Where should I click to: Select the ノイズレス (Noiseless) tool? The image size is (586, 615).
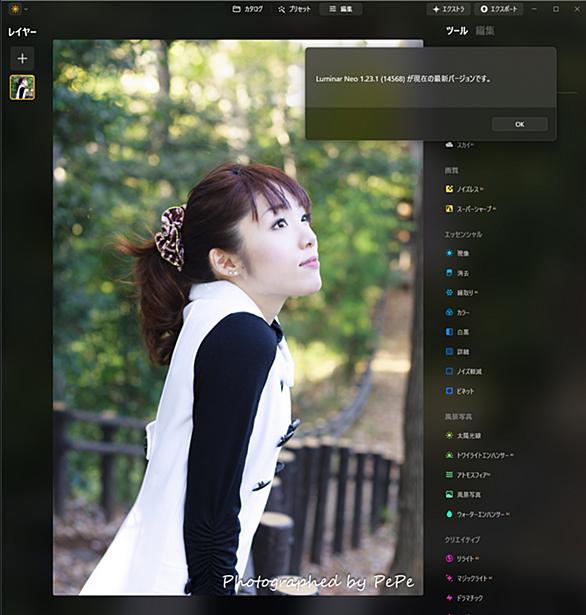pyautogui.click(x=464, y=189)
